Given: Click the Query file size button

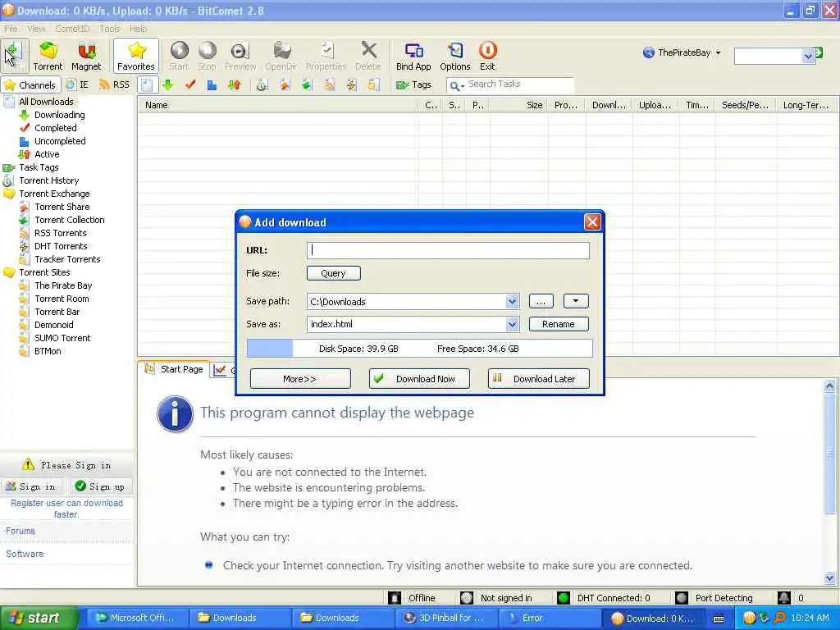Looking at the screenshot, I should (x=334, y=273).
